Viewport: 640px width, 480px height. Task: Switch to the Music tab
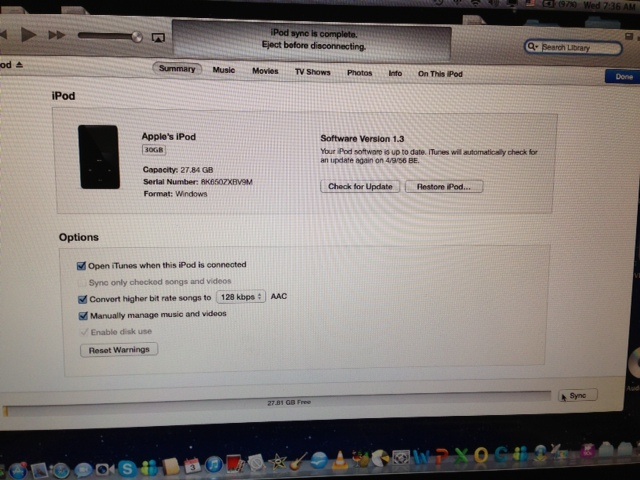224,71
